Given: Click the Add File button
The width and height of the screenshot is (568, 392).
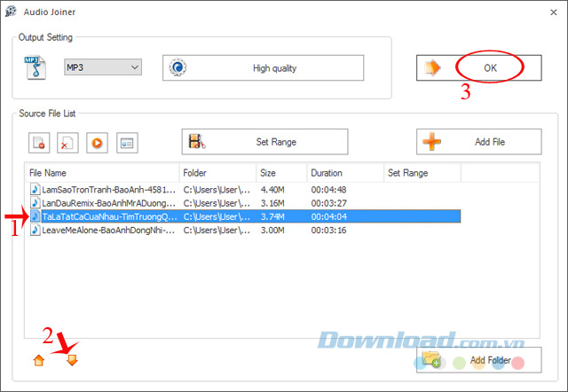Looking at the screenshot, I should coord(479,142).
